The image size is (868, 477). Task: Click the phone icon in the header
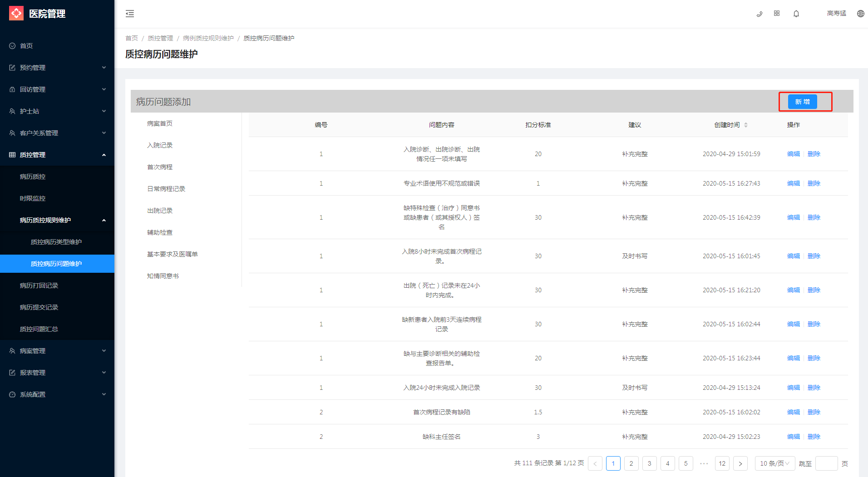point(759,14)
